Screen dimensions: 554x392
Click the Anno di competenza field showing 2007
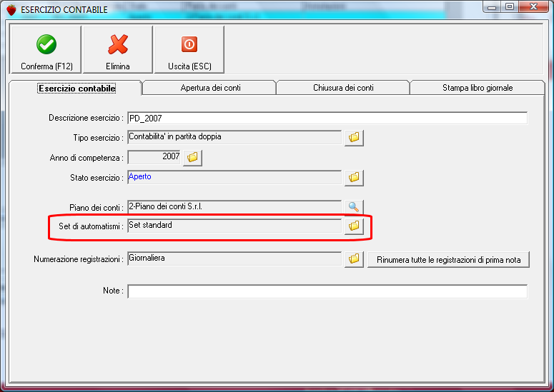(154, 157)
